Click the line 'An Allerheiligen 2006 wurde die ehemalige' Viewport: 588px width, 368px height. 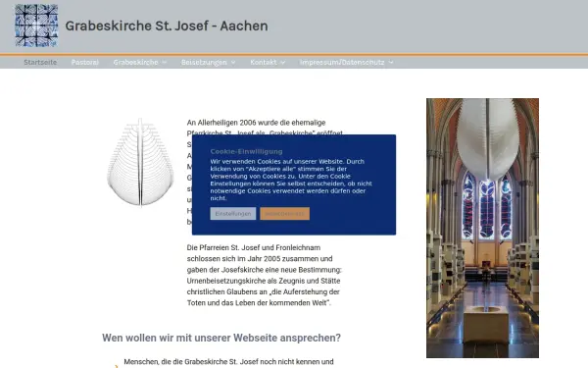(256, 123)
